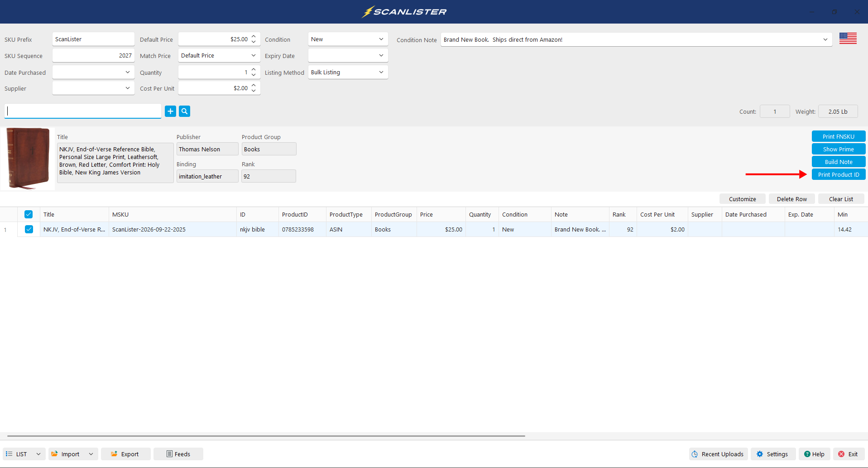Open the Feeds document icon button
Image resolution: width=868 pixels, height=468 pixels.
178,454
